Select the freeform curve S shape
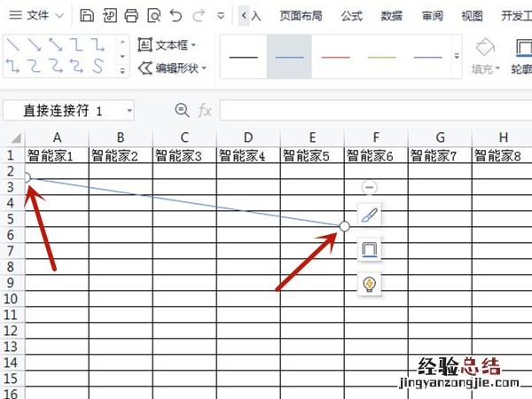Screen dimensions: 532x399 [98, 66]
